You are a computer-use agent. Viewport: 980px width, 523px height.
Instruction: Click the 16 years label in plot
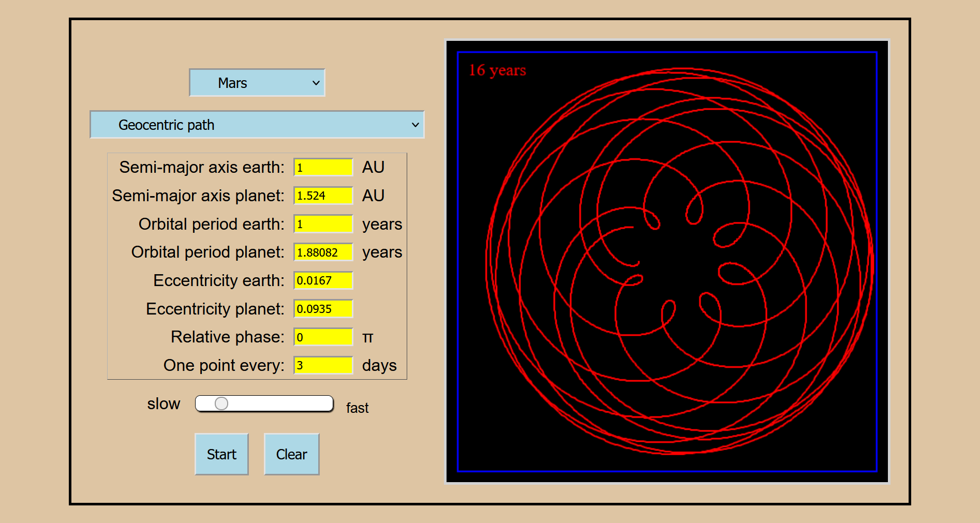[x=497, y=70]
